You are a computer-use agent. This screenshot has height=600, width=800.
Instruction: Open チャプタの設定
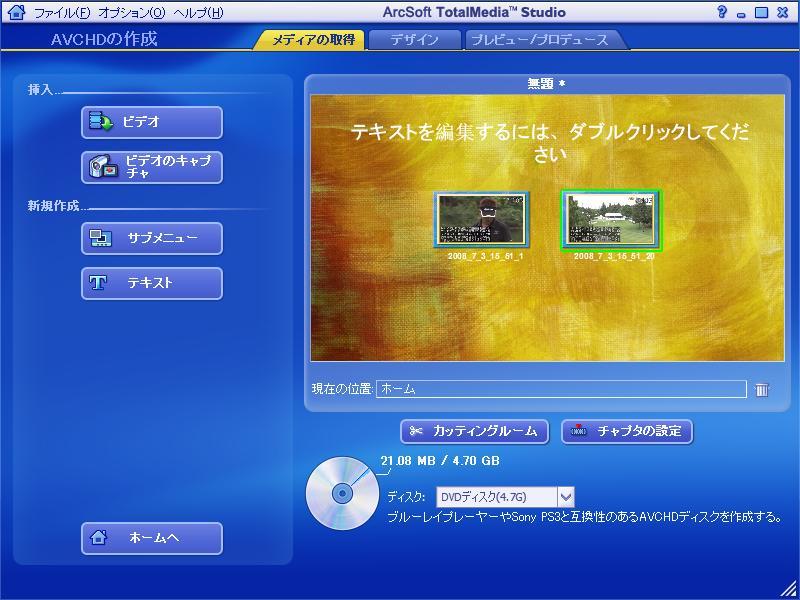click(628, 432)
